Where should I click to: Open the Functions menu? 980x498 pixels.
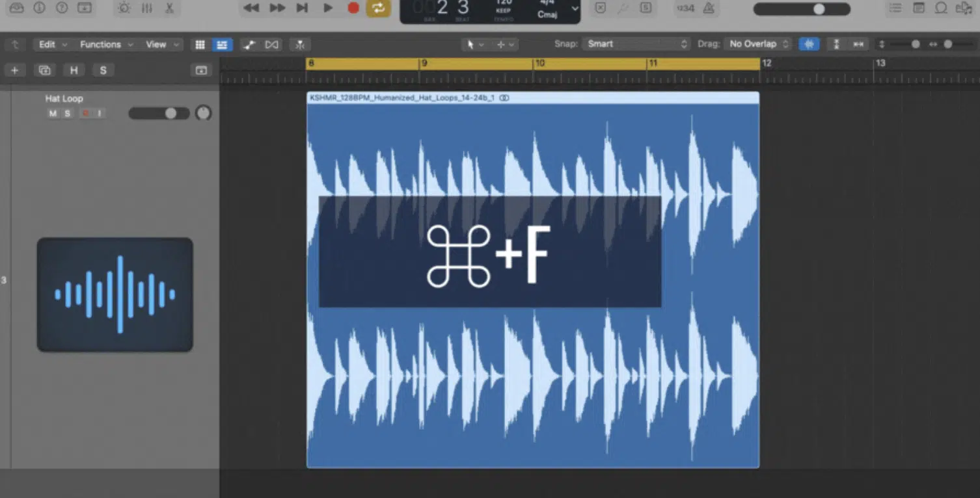[106, 44]
